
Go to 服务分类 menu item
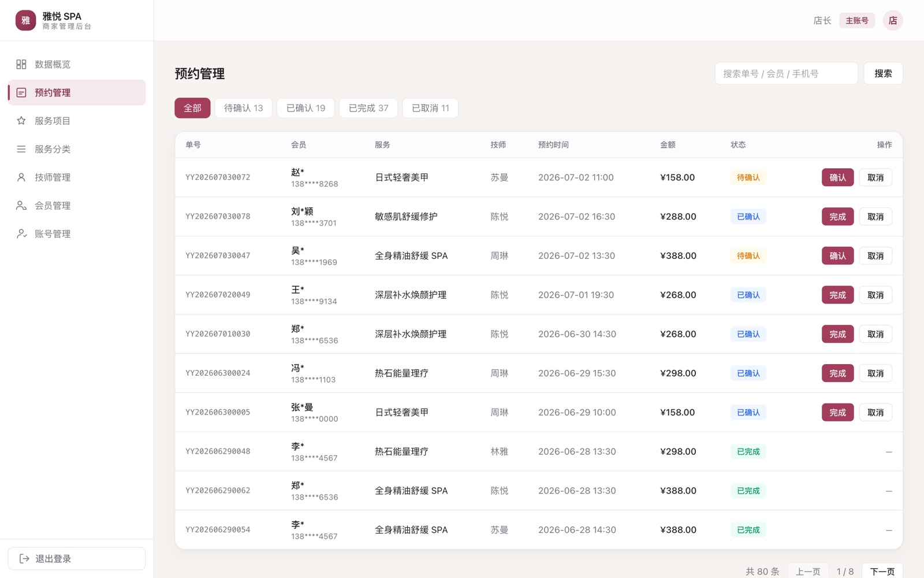tap(77, 149)
